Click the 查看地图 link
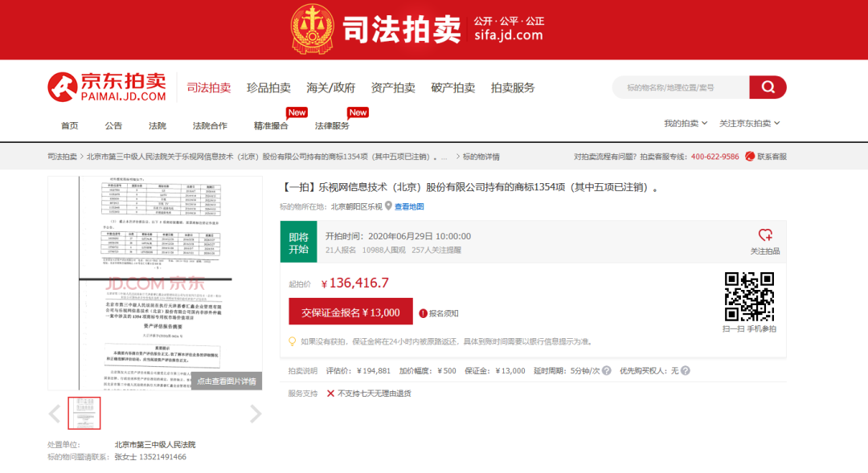The image size is (868, 473). pos(409,206)
